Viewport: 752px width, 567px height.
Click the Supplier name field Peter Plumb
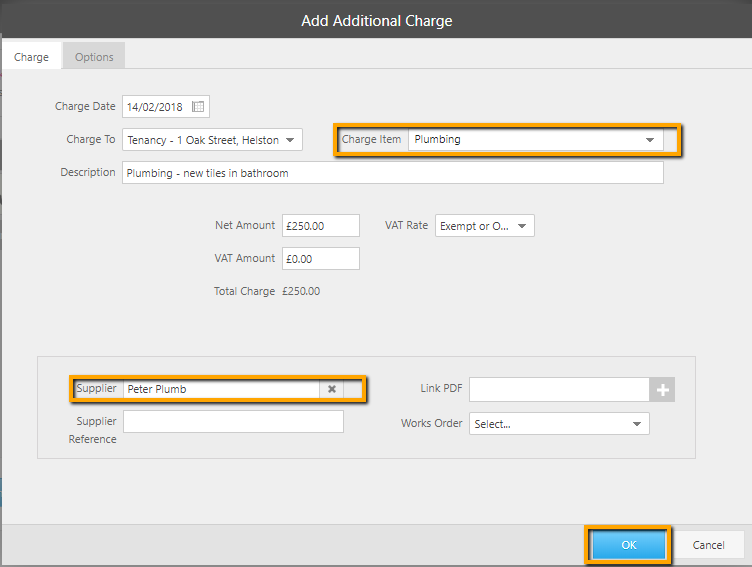point(222,389)
